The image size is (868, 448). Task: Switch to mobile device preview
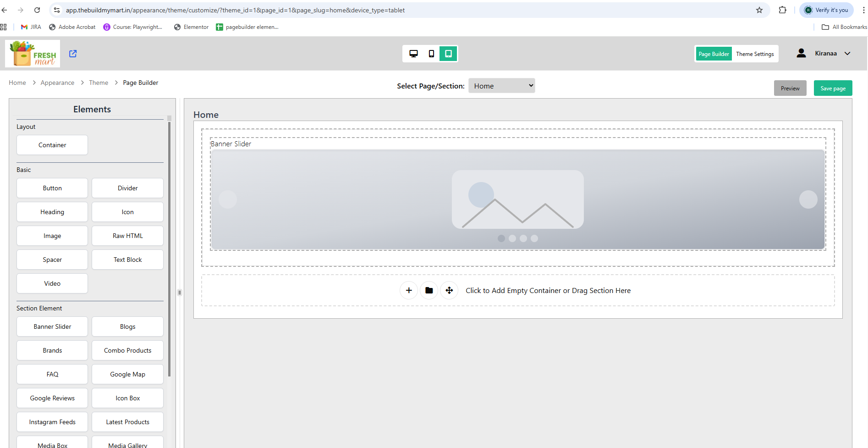point(431,54)
